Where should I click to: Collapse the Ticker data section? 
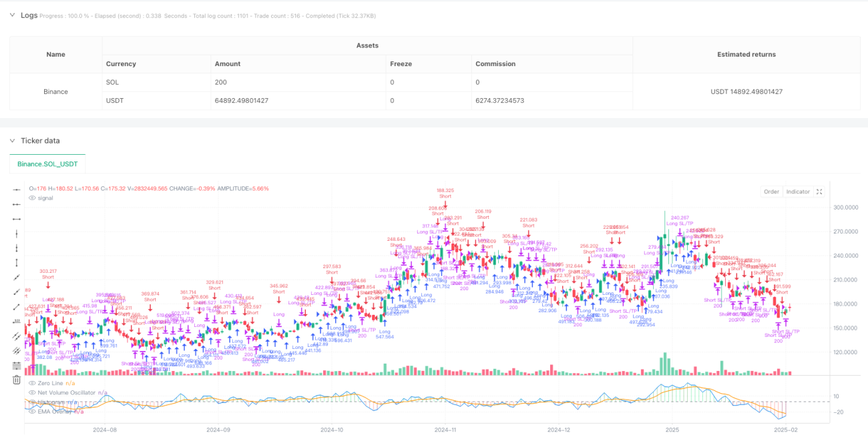click(11, 140)
